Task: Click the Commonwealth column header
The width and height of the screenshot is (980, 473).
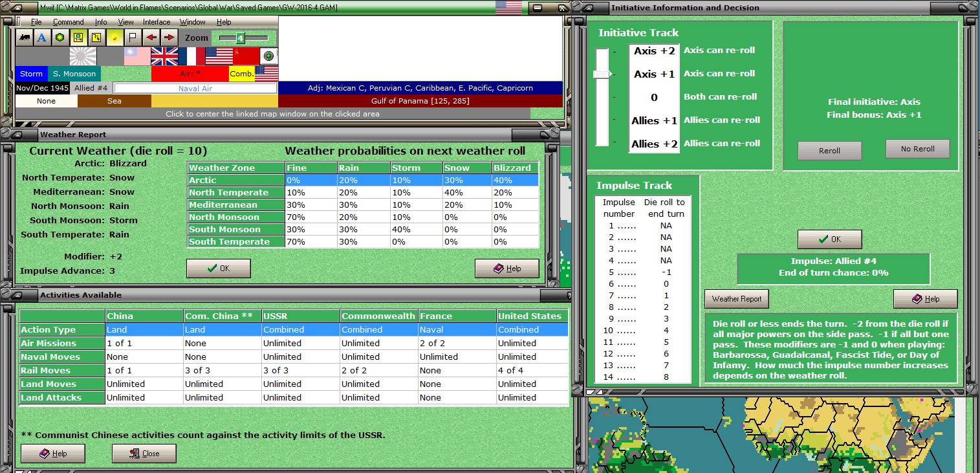Action: click(x=379, y=316)
